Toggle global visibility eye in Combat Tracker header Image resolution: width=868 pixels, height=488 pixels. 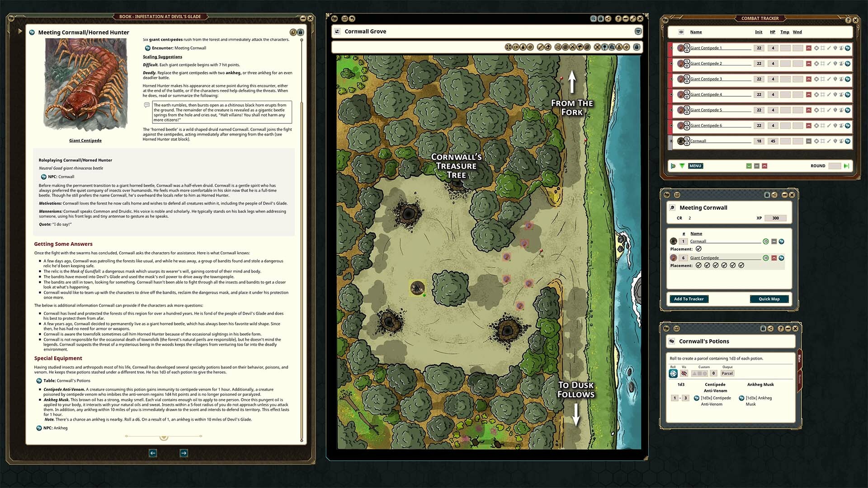point(681,32)
